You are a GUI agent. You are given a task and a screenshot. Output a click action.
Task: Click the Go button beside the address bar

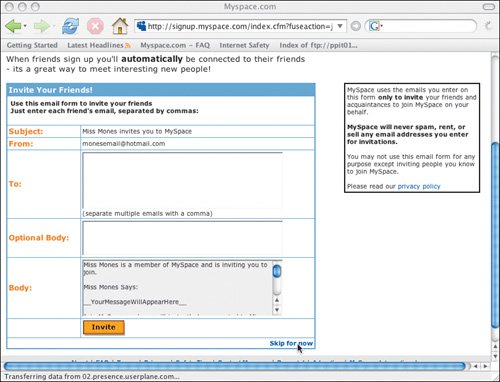pyautogui.click(x=356, y=26)
